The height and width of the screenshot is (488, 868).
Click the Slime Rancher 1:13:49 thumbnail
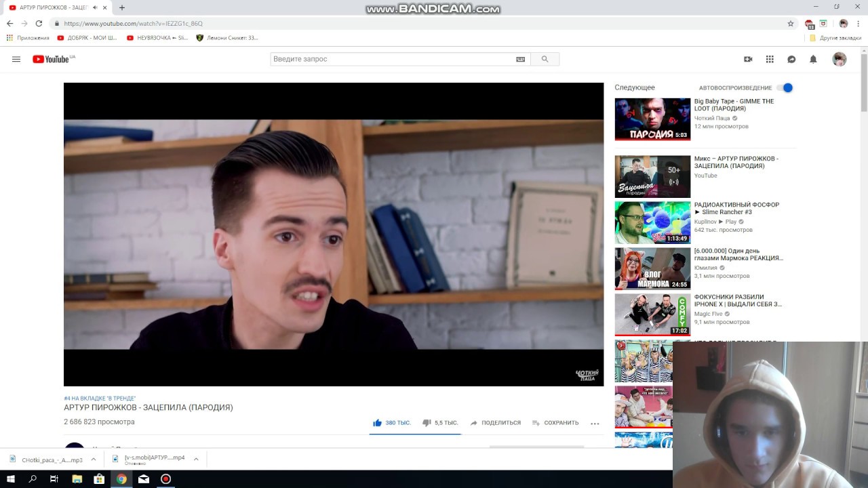click(652, 222)
